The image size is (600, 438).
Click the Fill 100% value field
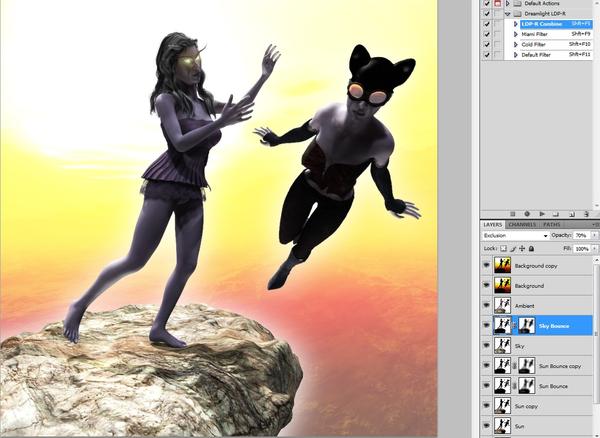click(x=582, y=249)
